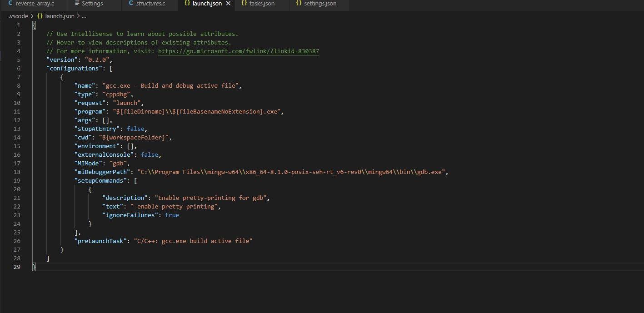Switch to the reverse_array.c tab
The image size is (644, 313).
33,5
